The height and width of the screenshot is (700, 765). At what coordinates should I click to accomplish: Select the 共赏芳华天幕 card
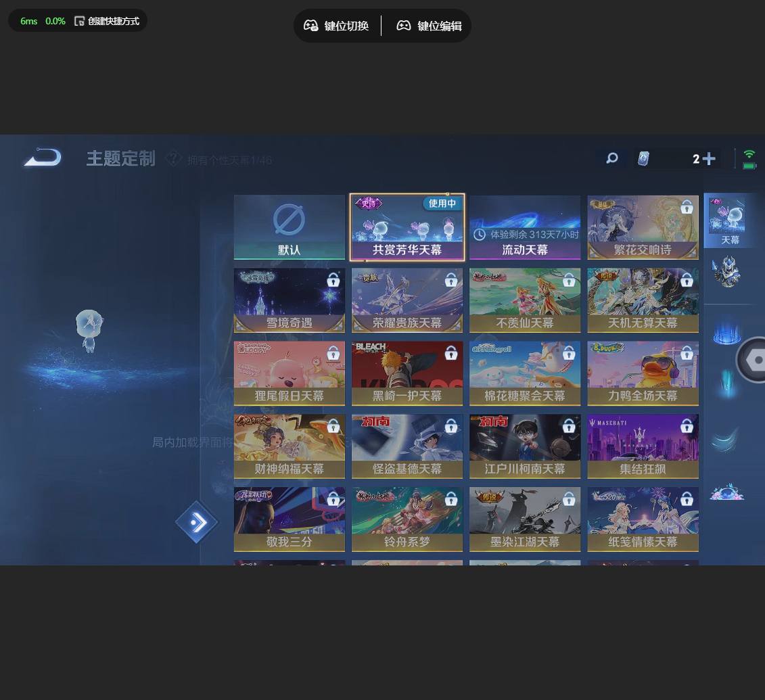pos(407,227)
